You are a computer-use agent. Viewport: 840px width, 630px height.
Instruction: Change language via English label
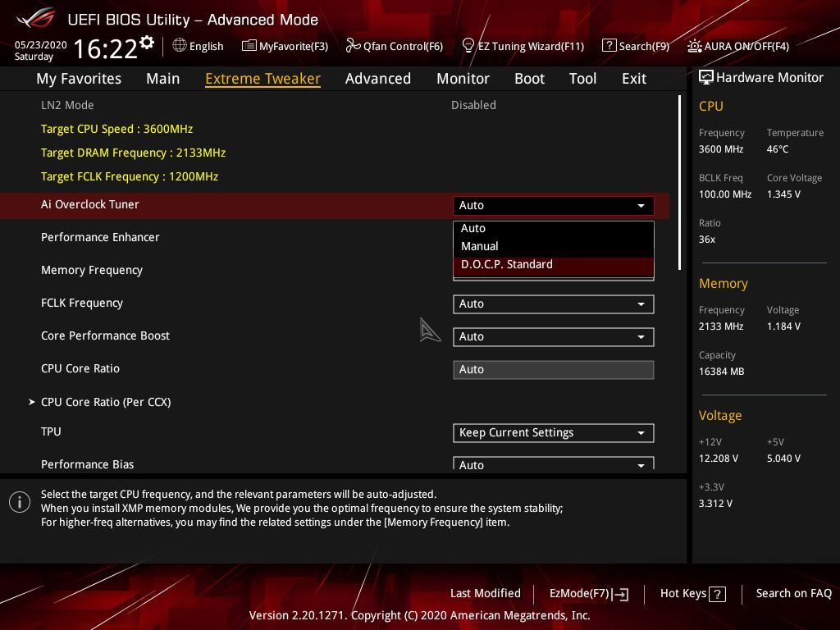[x=206, y=46]
